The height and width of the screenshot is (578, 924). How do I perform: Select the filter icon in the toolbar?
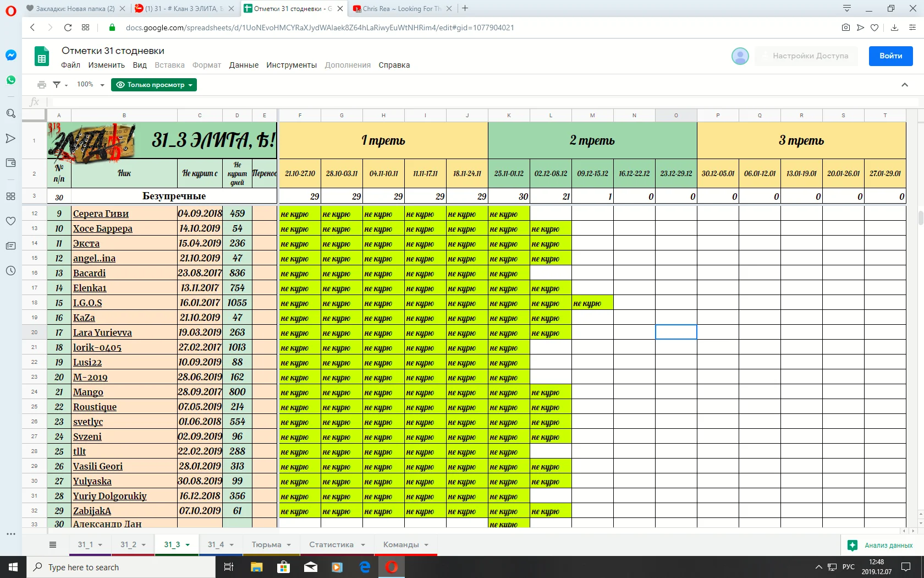click(x=58, y=85)
